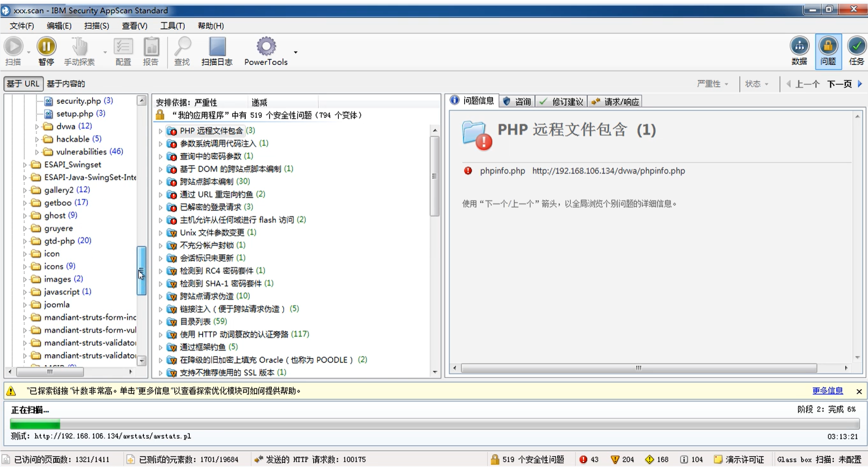Click issue list vertical scrollbar thumb
The height and width of the screenshot is (467, 868).
(x=435, y=176)
